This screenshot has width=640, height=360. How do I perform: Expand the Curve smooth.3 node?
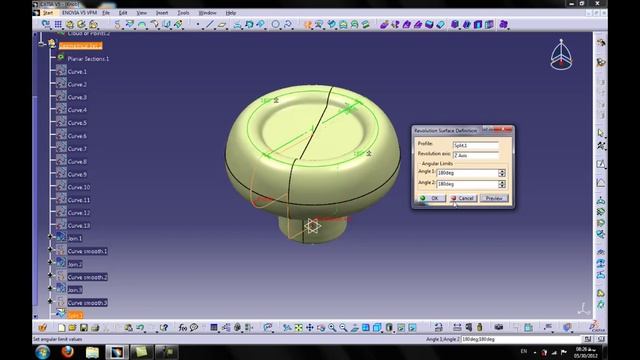click(x=50, y=301)
